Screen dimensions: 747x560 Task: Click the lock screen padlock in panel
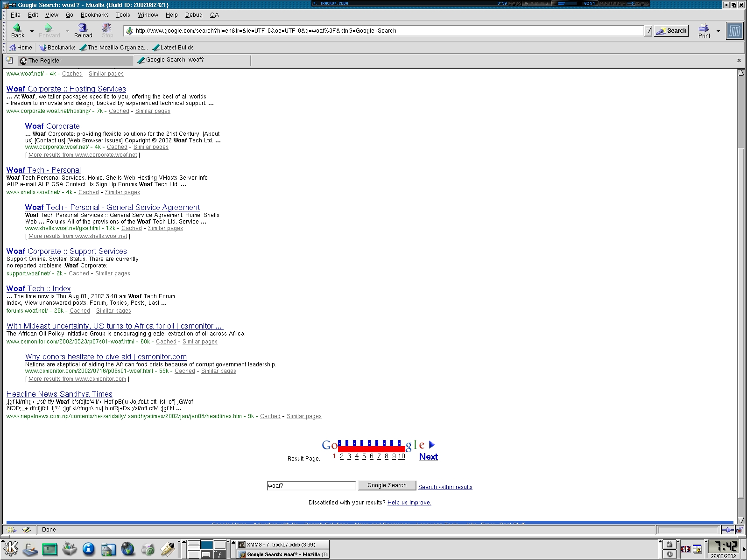click(x=669, y=545)
